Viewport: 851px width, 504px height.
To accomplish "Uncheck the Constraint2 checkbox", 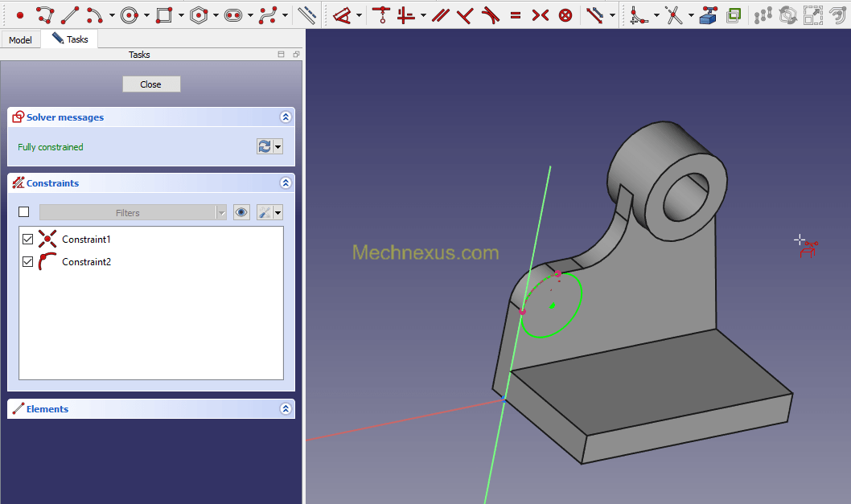I will point(28,261).
